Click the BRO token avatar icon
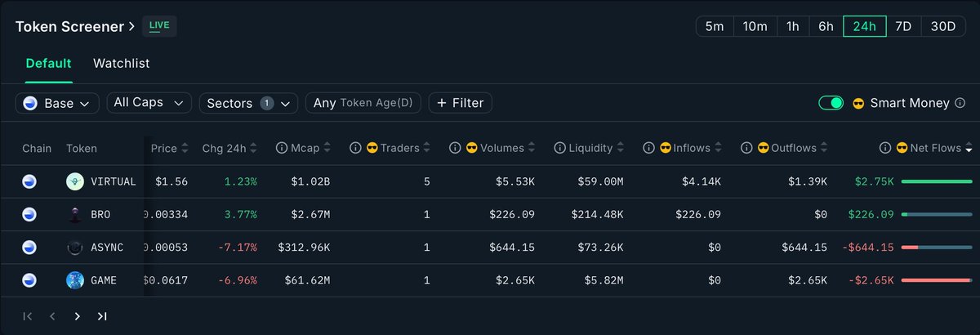Image resolution: width=980 pixels, height=335 pixels. tap(75, 214)
